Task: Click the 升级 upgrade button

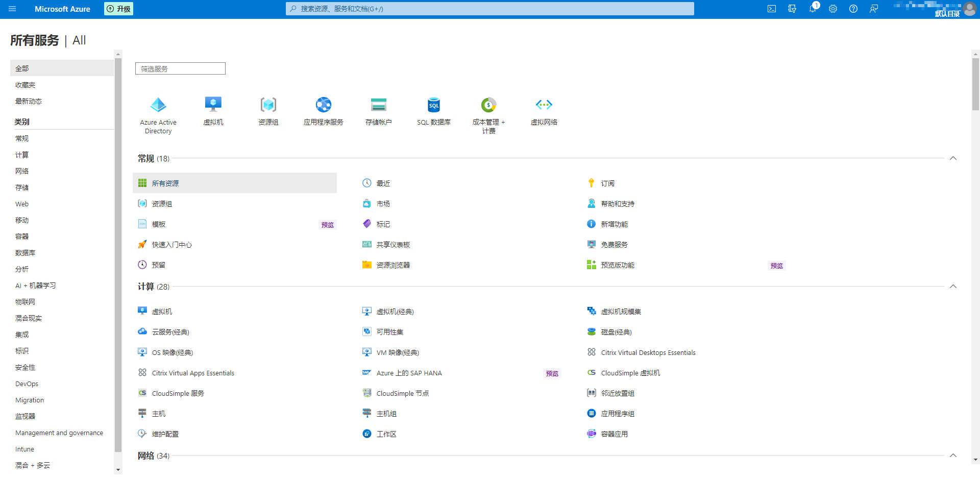Action: 118,9
